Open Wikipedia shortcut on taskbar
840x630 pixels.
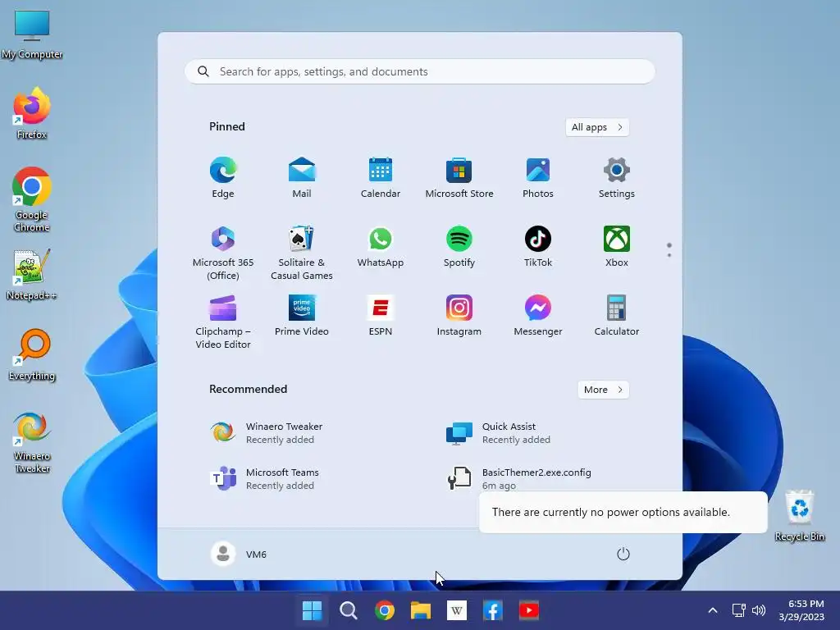pyautogui.click(x=456, y=610)
